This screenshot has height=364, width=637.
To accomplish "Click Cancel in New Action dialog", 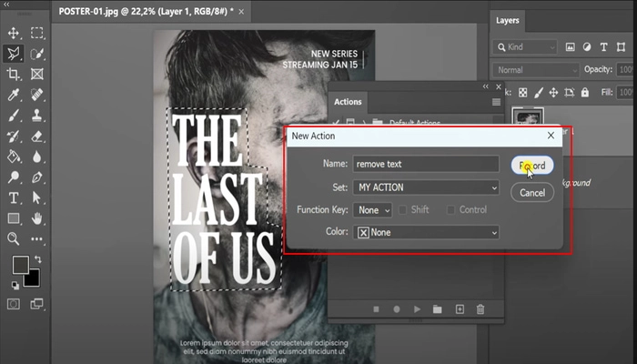I will (x=532, y=193).
